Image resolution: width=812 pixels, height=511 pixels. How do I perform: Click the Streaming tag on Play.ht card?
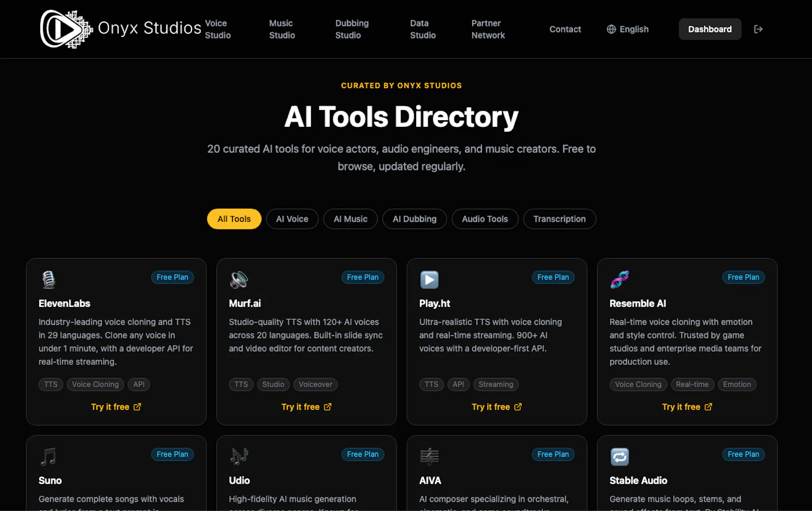pyautogui.click(x=495, y=385)
